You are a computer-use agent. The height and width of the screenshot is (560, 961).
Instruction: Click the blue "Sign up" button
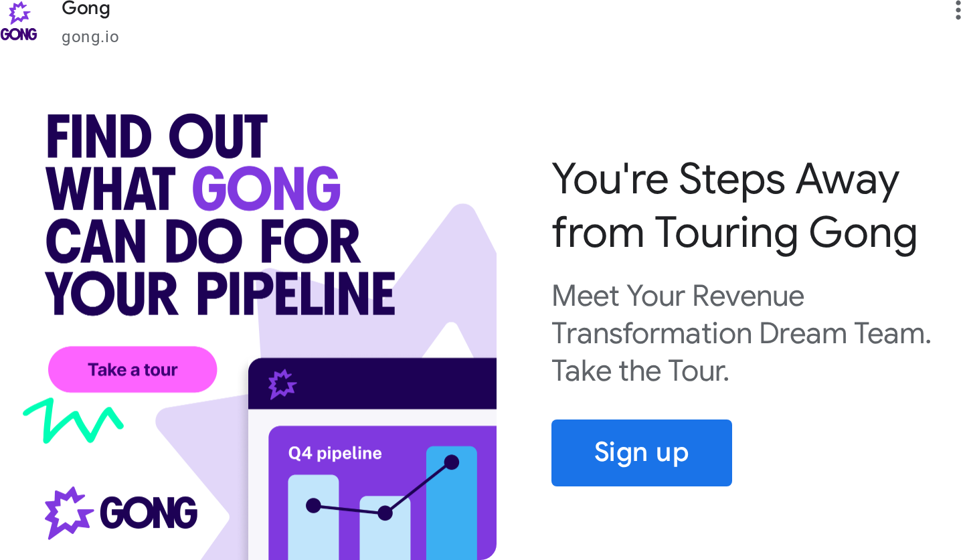(x=641, y=452)
